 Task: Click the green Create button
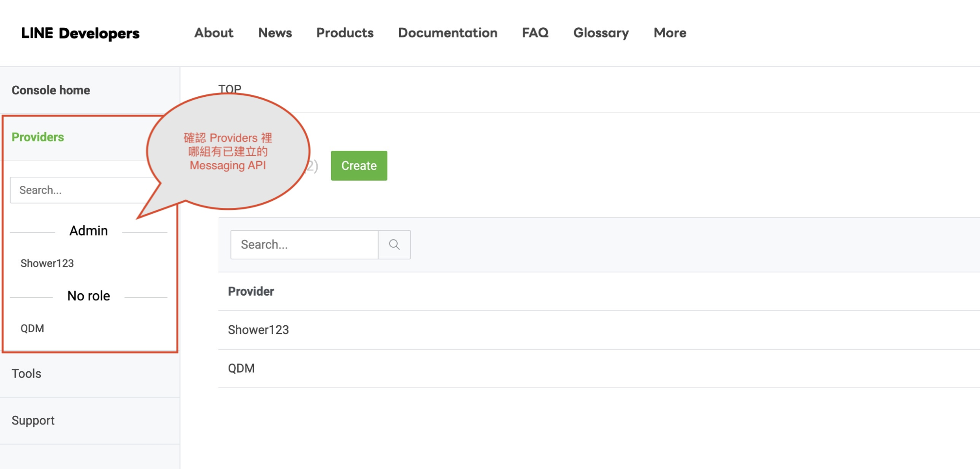pos(359,166)
